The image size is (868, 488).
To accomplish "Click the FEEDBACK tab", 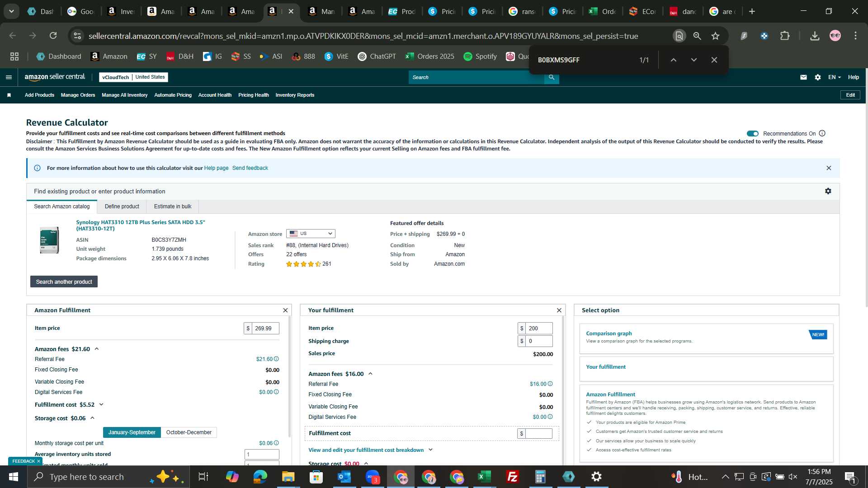I will tap(24, 461).
